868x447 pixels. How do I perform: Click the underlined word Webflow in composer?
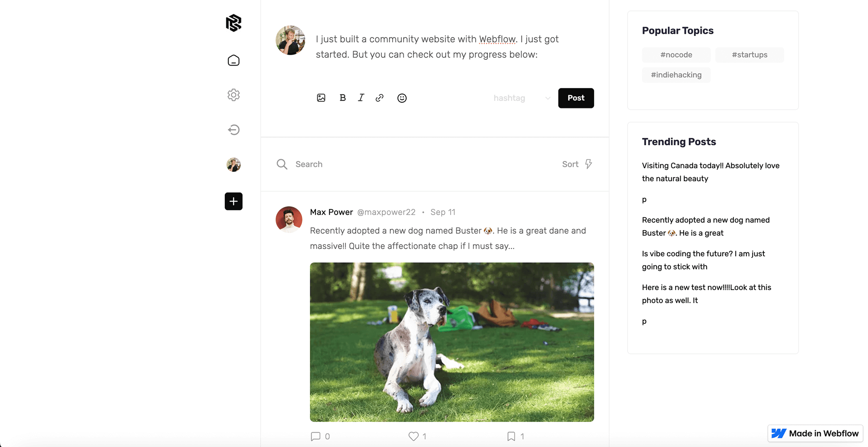(x=497, y=39)
